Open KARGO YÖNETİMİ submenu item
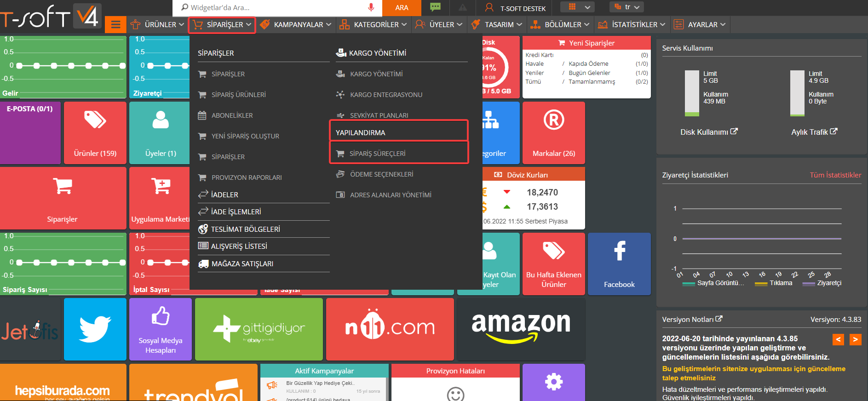The width and height of the screenshot is (868, 401). pyautogui.click(x=369, y=74)
